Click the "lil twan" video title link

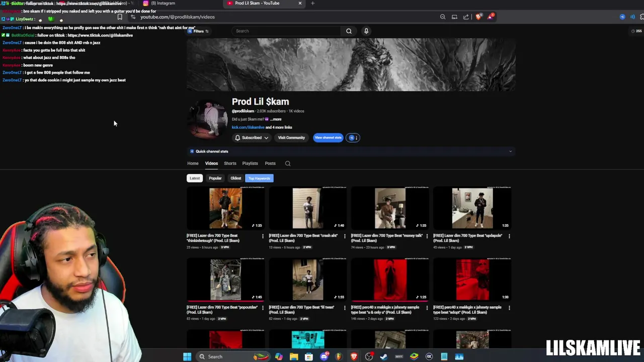pyautogui.click(x=301, y=310)
